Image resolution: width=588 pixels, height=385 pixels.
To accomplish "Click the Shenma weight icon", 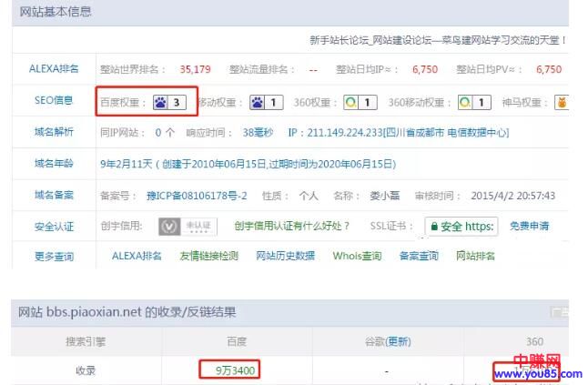I will click(x=563, y=101).
